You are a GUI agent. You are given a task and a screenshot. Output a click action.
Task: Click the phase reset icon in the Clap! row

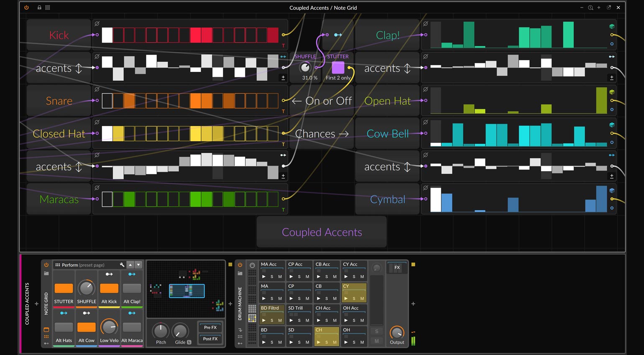426,24
